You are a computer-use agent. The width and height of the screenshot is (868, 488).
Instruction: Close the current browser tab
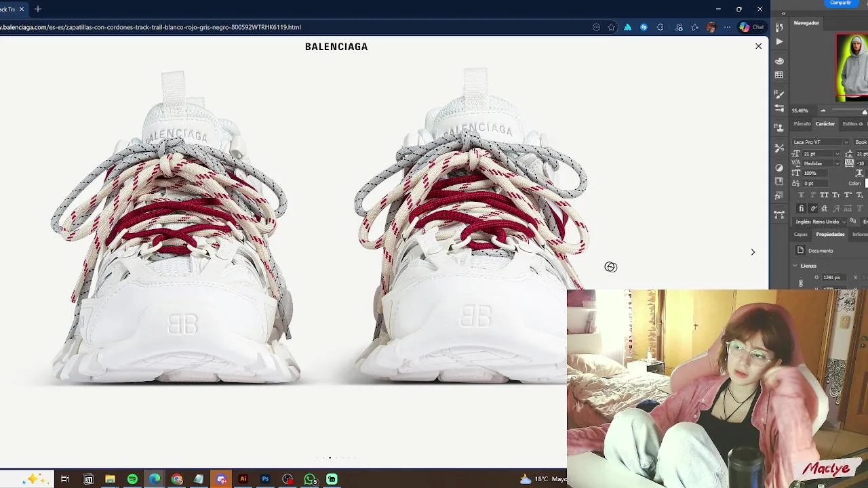click(22, 9)
